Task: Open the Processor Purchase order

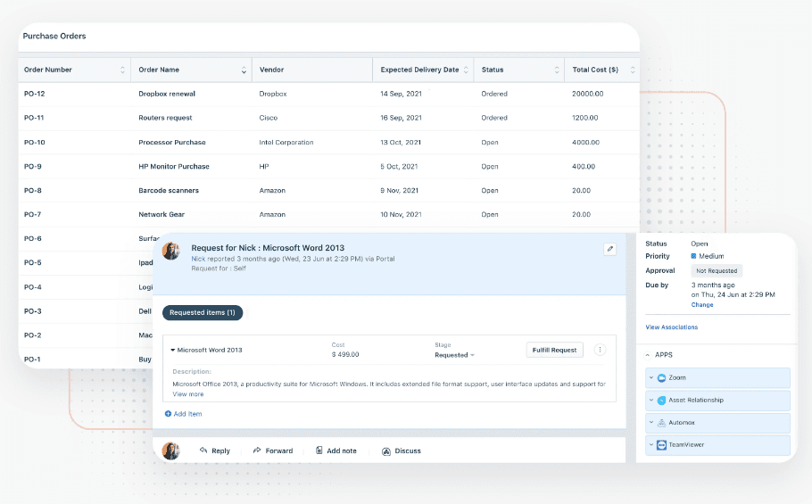Action: [x=172, y=143]
